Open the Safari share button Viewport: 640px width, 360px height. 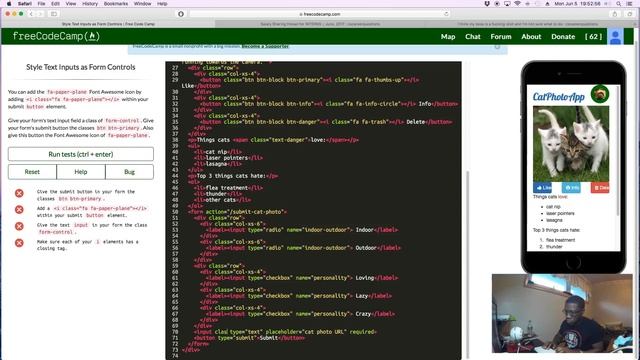point(615,14)
